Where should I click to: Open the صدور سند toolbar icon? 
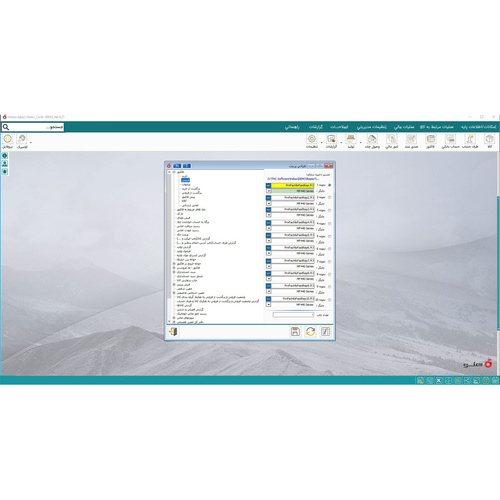pyautogui.click(x=411, y=139)
